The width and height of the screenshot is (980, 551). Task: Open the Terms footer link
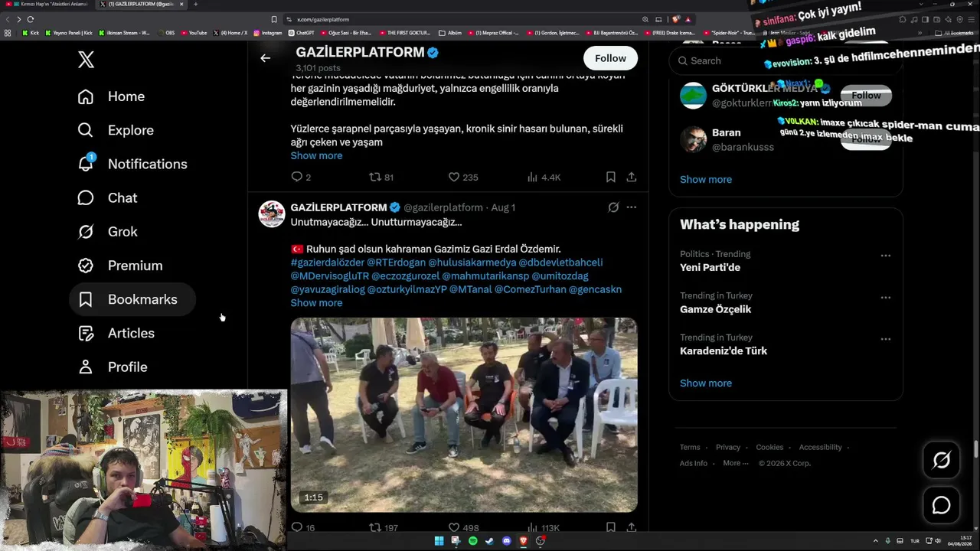(x=690, y=447)
